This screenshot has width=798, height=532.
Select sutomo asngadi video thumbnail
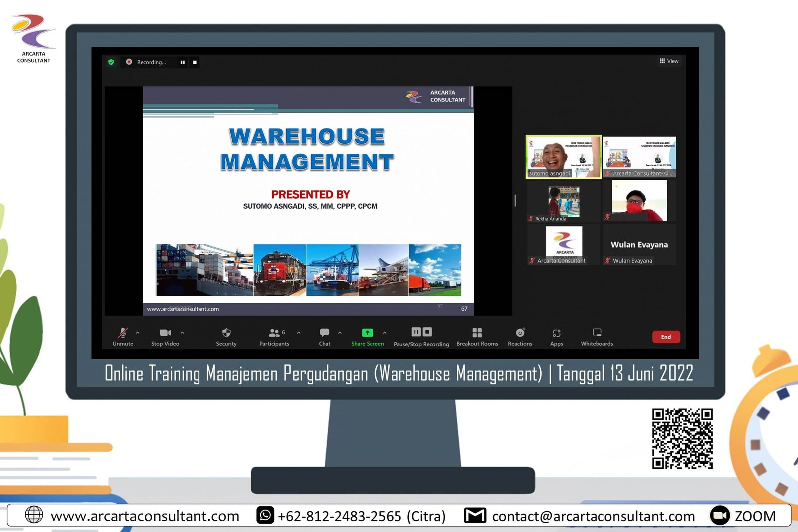click(564, 157)
